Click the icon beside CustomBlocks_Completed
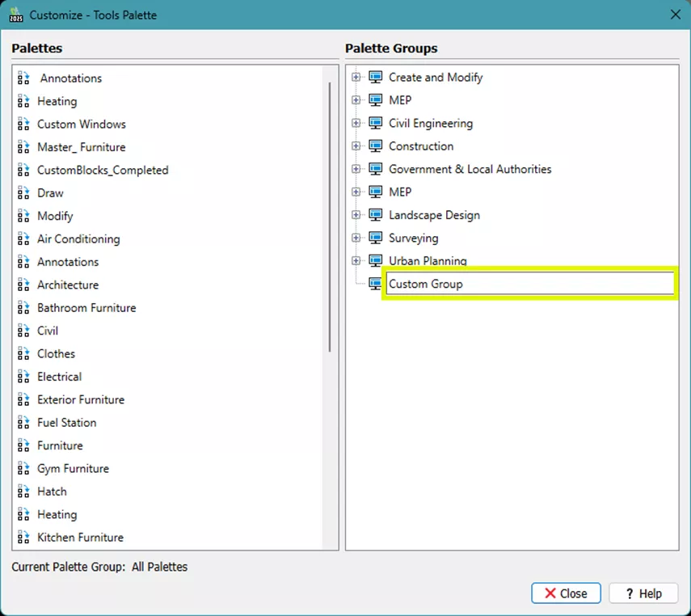 [x=23, y=171]
